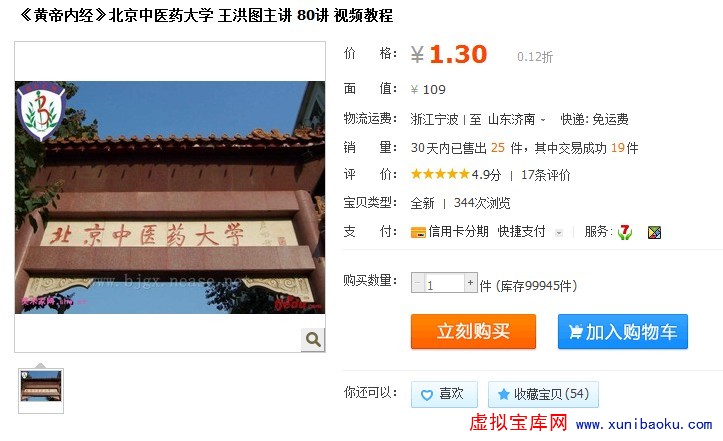Click the 快捷支付 payment option
The width and height of the screenshot is (723, 441).
click(522, 232)
